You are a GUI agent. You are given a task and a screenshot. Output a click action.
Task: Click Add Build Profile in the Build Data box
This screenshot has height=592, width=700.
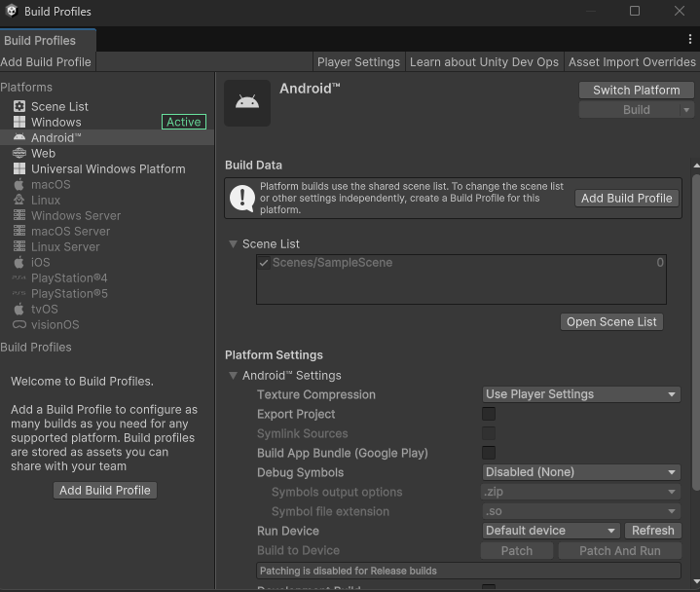[626, 199]
